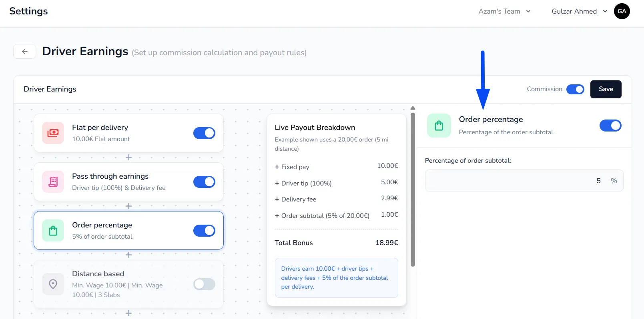This screenshot has height=319, width=644.
Task: Select the Distance based card title
Action: (x=98, y=274)
